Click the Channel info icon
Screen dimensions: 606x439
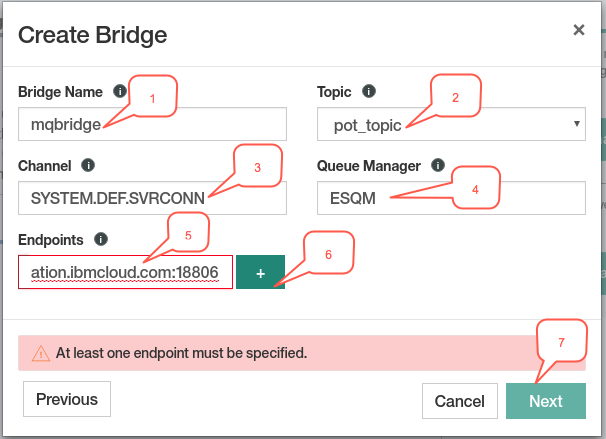[x=88, y=165]
